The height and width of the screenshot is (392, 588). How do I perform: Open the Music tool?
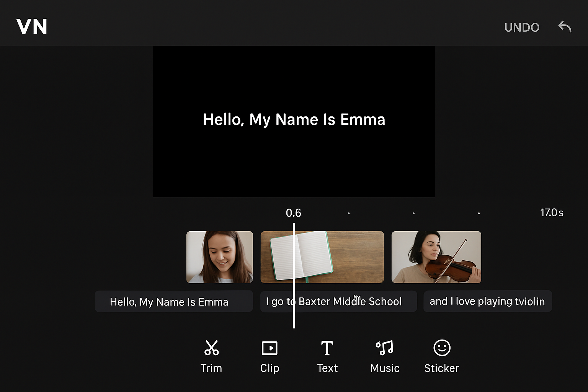[384, 356]
